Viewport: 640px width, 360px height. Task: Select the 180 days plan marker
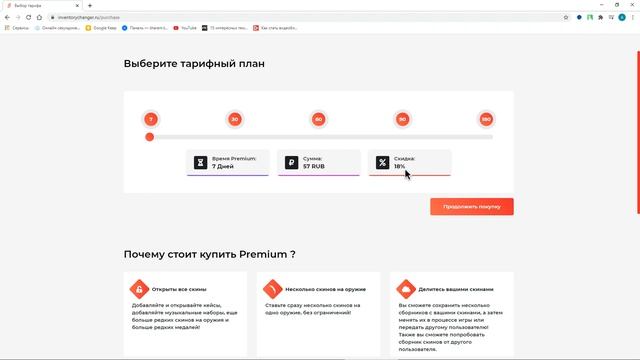pyautogui.click(x=486, y=119)
